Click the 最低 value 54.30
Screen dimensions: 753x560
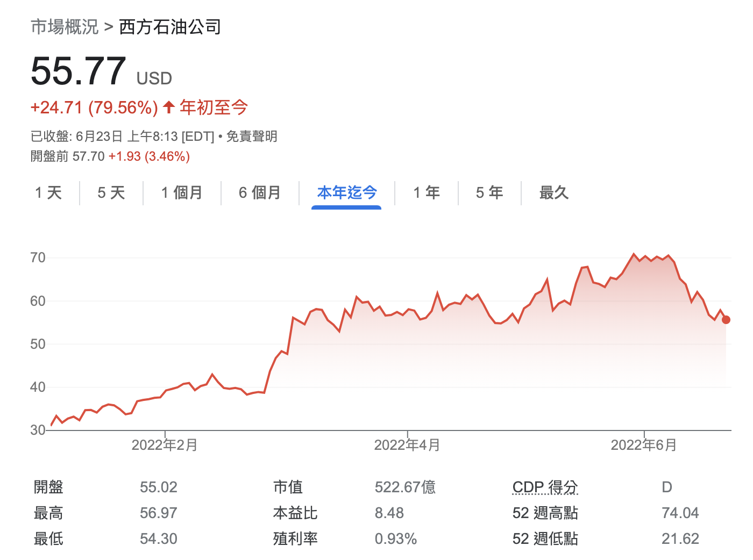(x=158, y=539)
